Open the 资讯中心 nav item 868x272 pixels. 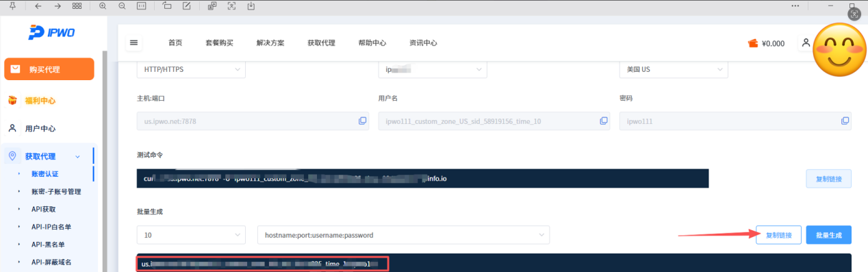pyautogui.click(x=423, y=42)
